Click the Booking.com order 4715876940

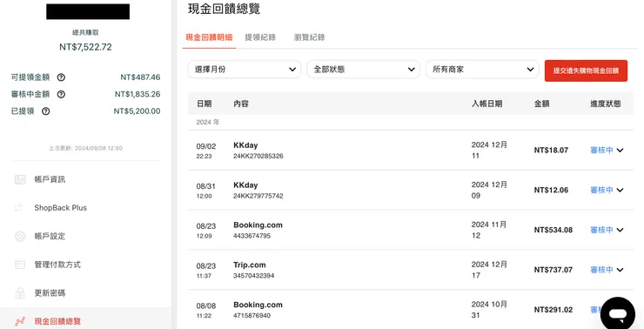click(252, 315)
